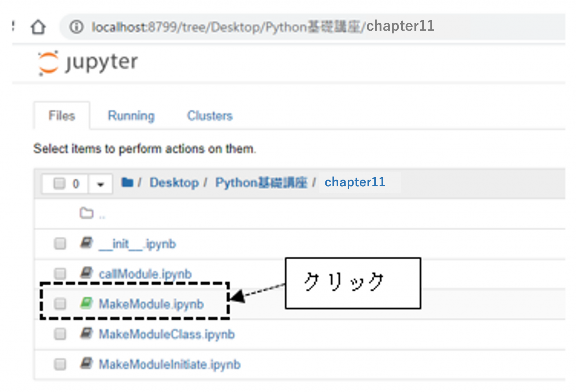Image resolution: width=576 pixels, height=392 pixels.
Task: Click the browser home icon
Action: point(38,27)
